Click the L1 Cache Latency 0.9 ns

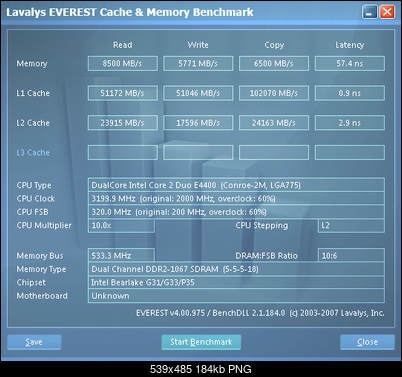tap(350, 93)
